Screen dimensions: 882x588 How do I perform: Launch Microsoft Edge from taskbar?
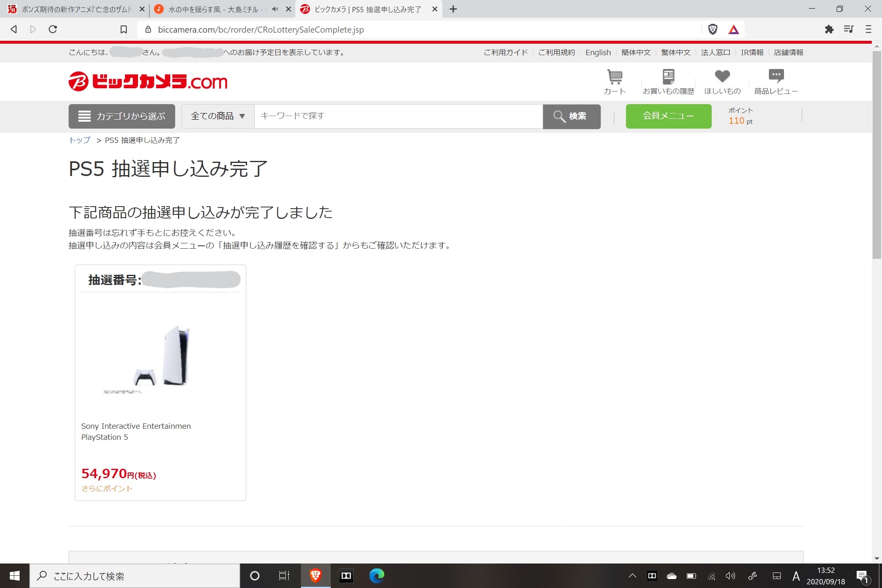click(x=376, y=576)
